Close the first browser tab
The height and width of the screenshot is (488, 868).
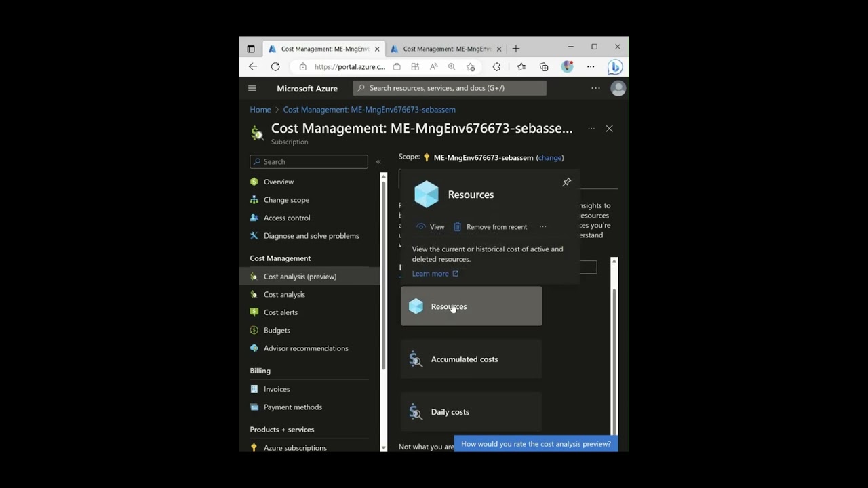pos(377,49)
